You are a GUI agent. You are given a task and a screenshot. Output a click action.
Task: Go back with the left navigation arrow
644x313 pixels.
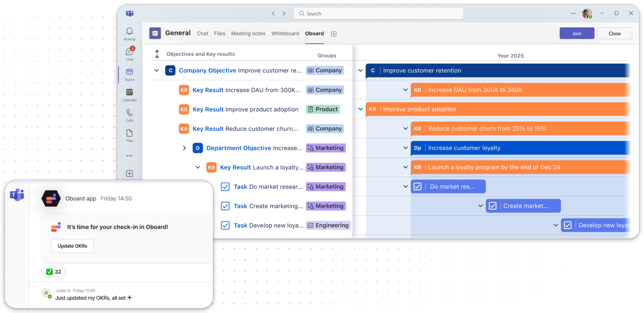(x=273, y=14)
